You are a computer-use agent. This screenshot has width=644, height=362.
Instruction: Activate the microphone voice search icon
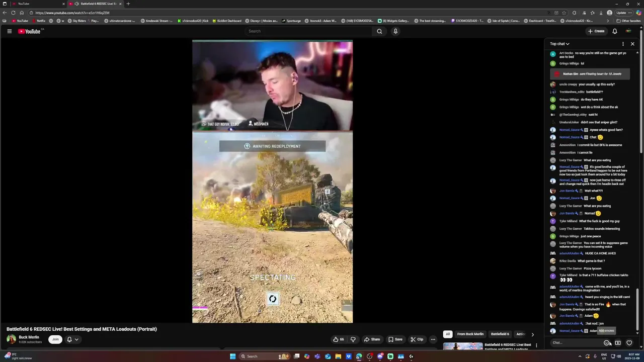pyautogui.click(x=395, y=31)
